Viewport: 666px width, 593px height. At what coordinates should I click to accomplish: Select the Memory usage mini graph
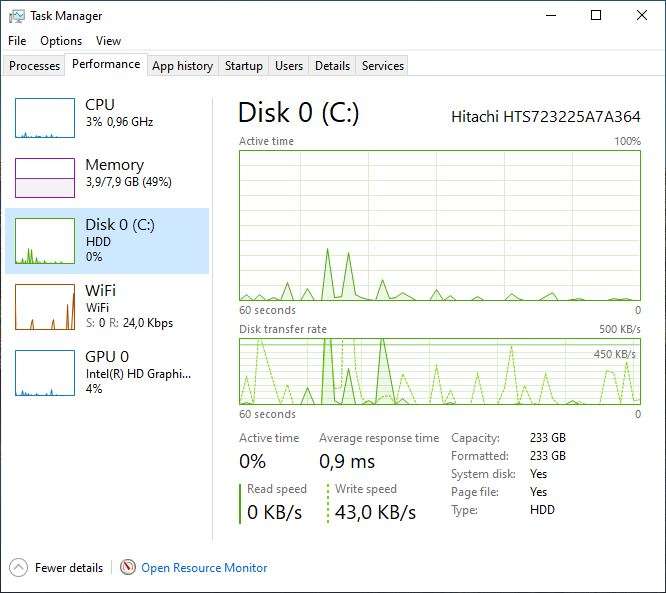tap(45, 178)
